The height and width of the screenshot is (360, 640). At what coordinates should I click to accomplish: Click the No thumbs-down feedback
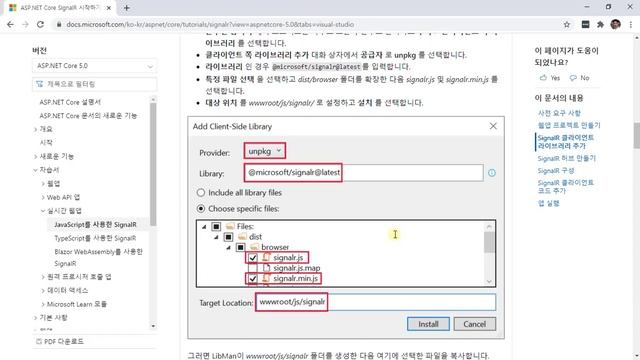pyautogui.click(x=580, y=78)
